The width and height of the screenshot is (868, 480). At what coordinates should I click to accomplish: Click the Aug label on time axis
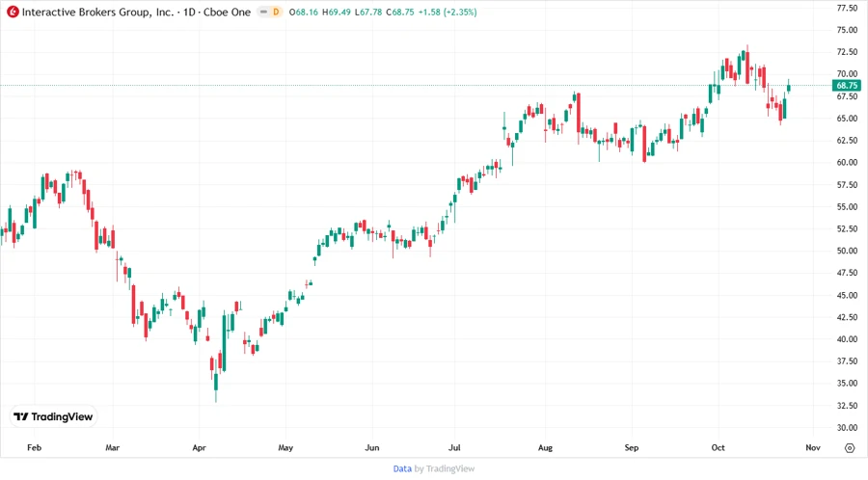[545, 447]
